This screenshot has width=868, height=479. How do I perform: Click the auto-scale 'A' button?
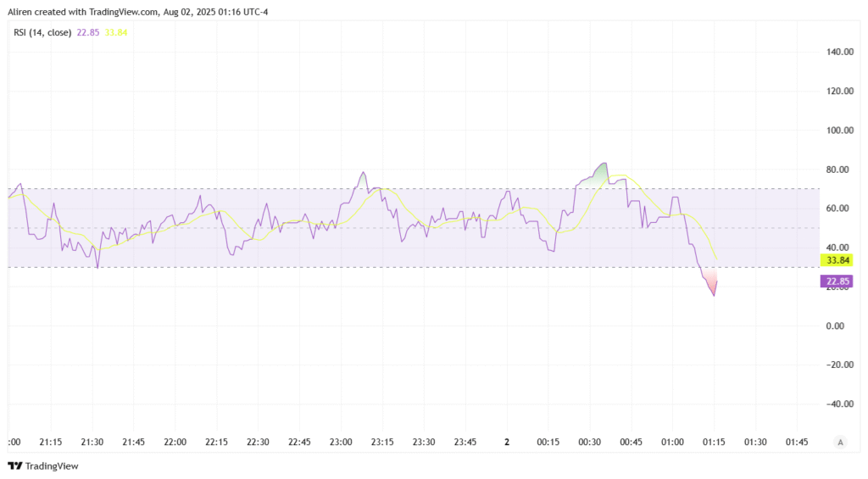pyautogui.click(x=840, y=442)
